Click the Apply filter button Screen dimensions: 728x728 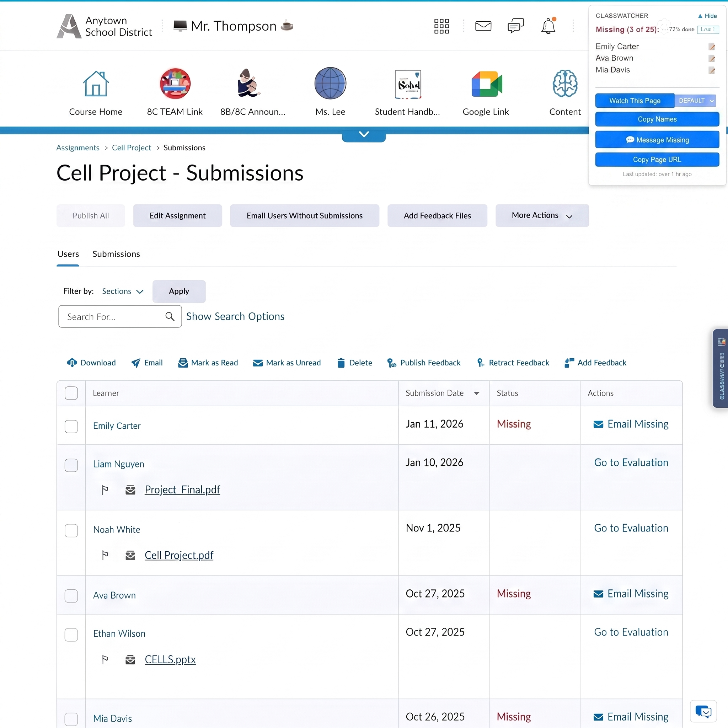[179, 291]
